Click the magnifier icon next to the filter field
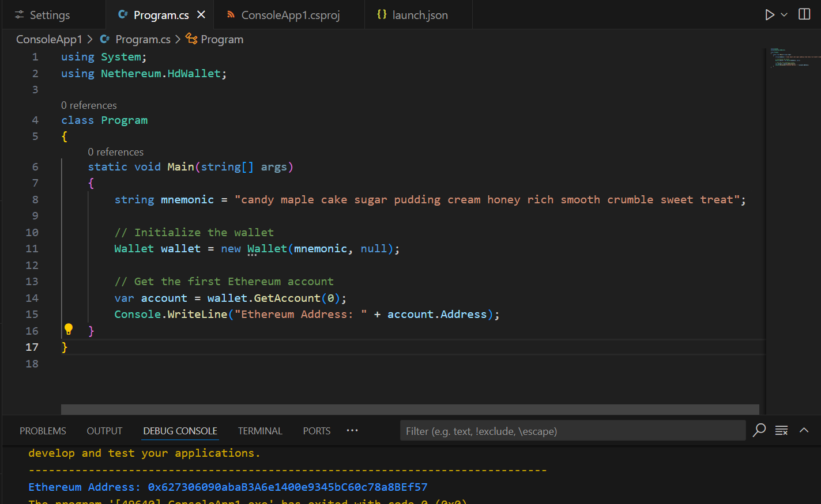The image size is (821, 504). [x=759, y=430]
